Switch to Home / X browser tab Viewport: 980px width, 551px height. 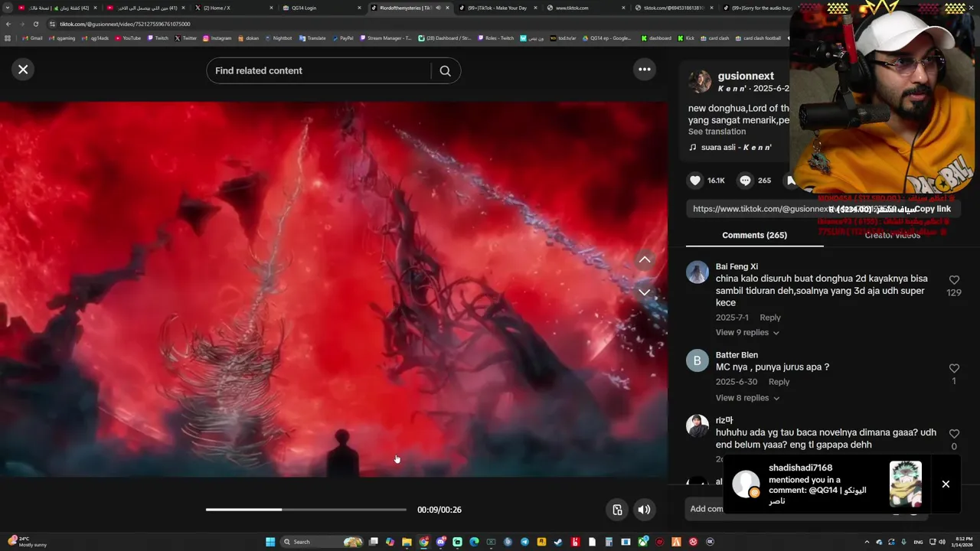(x=233, y=8)
